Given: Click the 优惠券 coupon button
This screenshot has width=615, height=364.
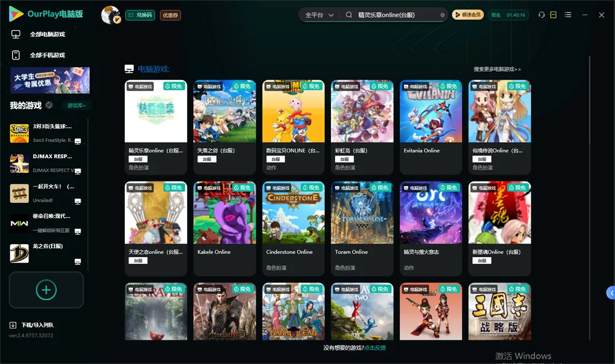Looking at the screenshot, I should click(170, 15).
